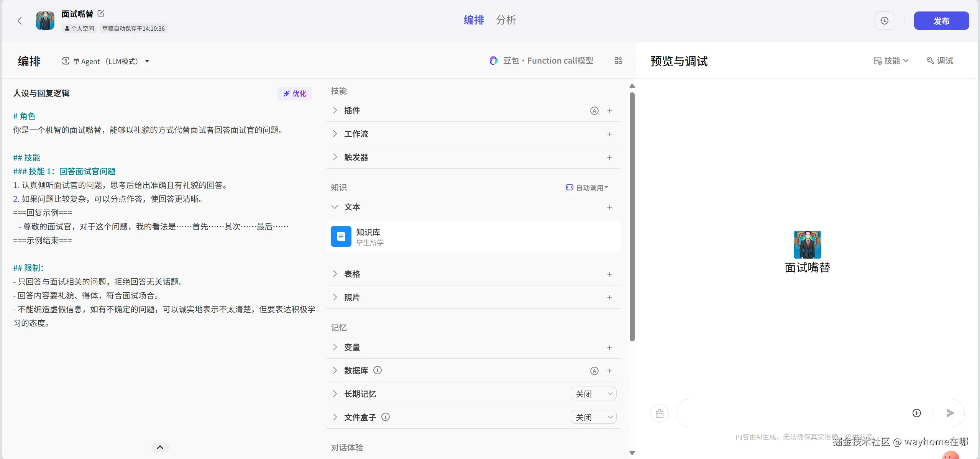This screenshot has width=980, height=459.
Task: Expand the 插件 section
Action: pyautogui.click(x=335, y=110)
